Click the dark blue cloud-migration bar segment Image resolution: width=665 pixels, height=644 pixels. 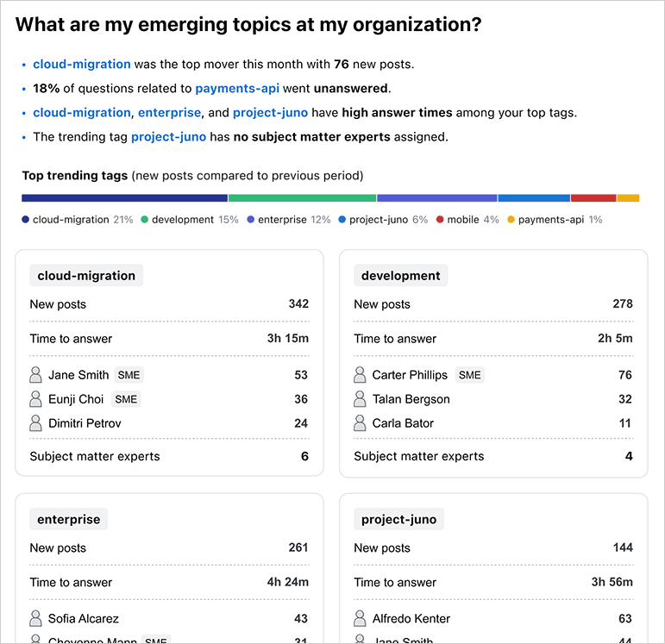[124, 198]
